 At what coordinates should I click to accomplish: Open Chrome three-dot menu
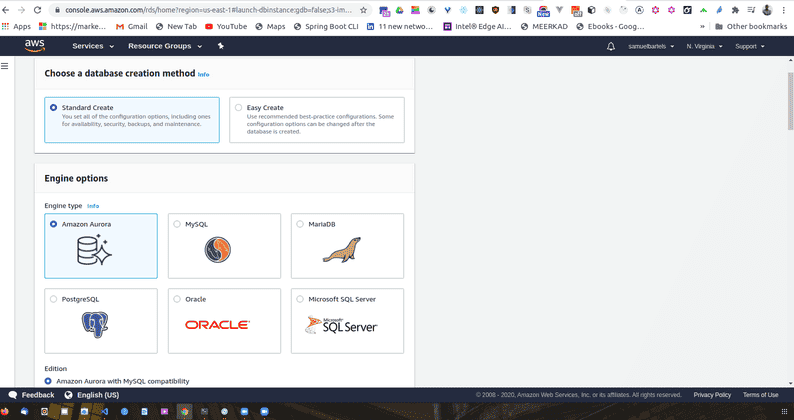coord(784,10)
